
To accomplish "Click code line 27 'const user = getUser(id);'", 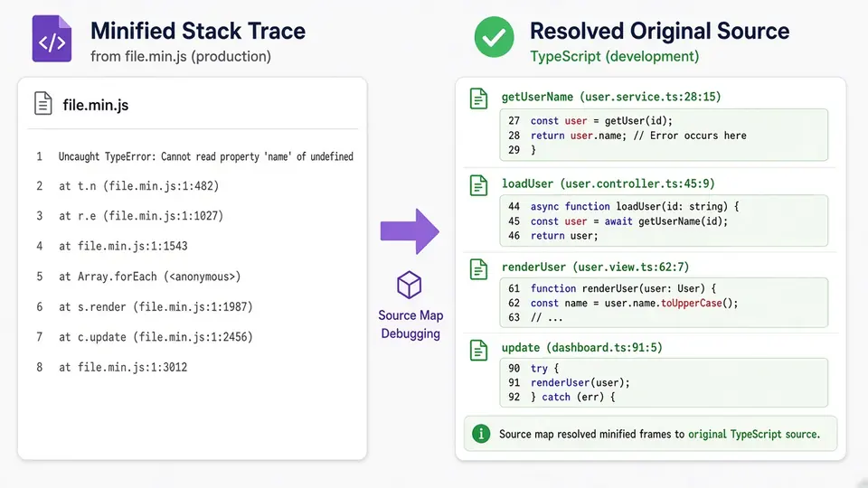I will pyautogui.click(x=601, y=120).
